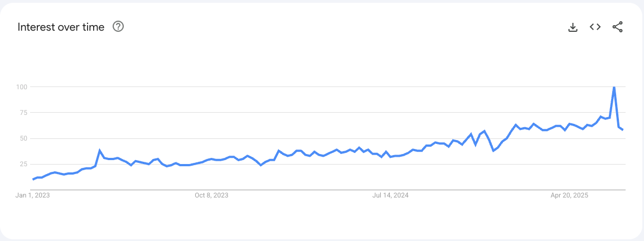Viewport: 644px width, 241px height.
Task: Download the chart data as CSV
Action: coord(573,27)
